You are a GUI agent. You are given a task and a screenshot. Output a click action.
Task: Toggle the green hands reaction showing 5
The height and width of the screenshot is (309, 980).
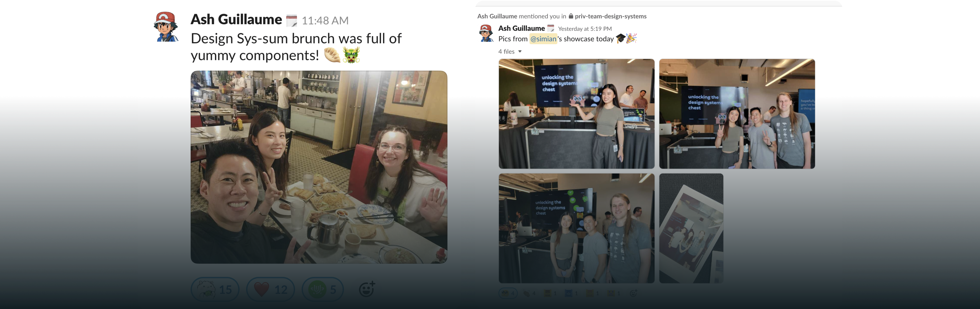click(x=323, y=290)
